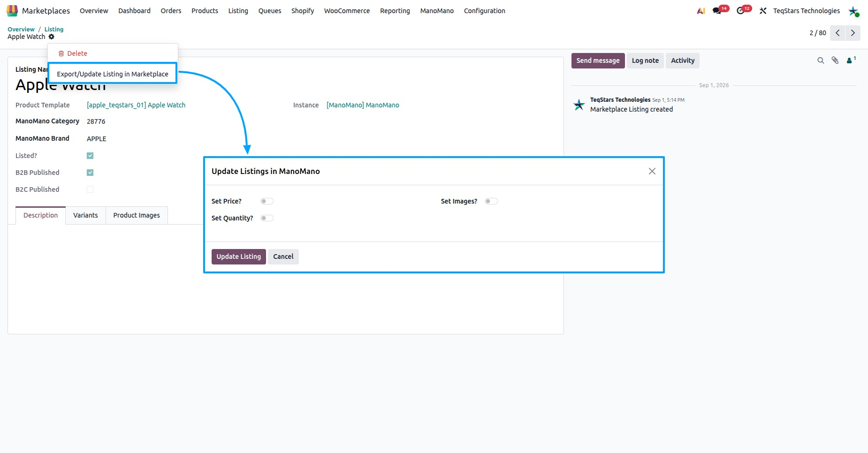Click the ManoMano Brand field APPLE

pyautogui.click(x=97, y=139)
